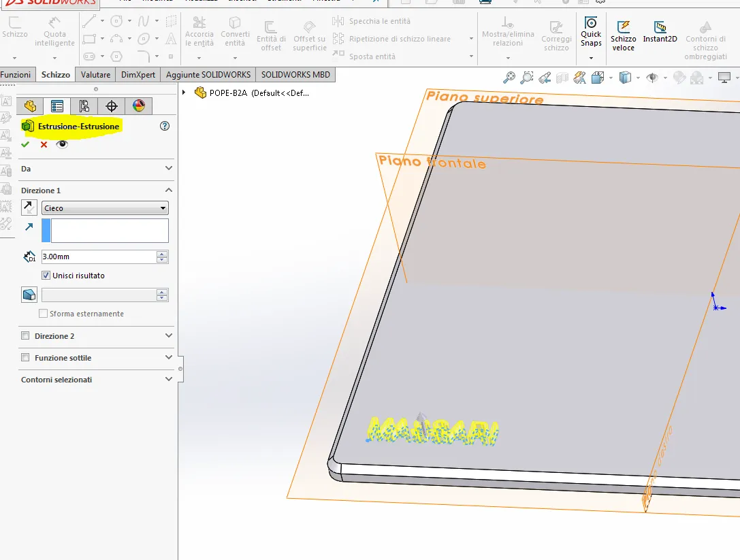Select the Piano superiore plane label

(x=485, y=98)
